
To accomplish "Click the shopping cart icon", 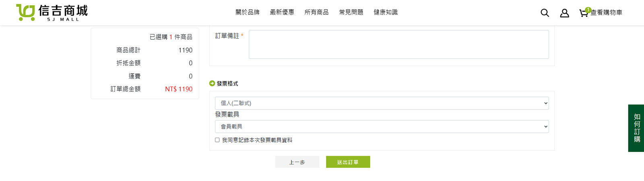I will [583, 13].
